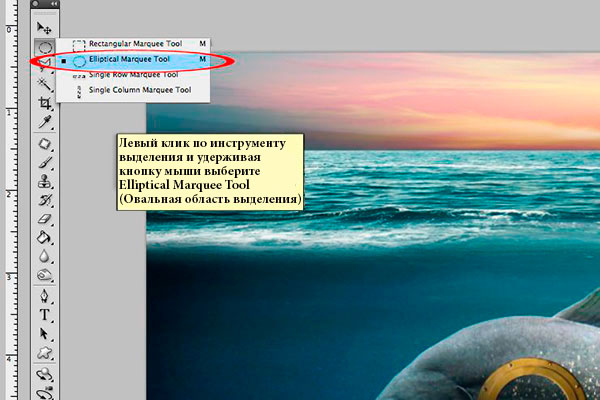
Task: Select the Eyedropper tool
Action: click(x=44, y=122)
